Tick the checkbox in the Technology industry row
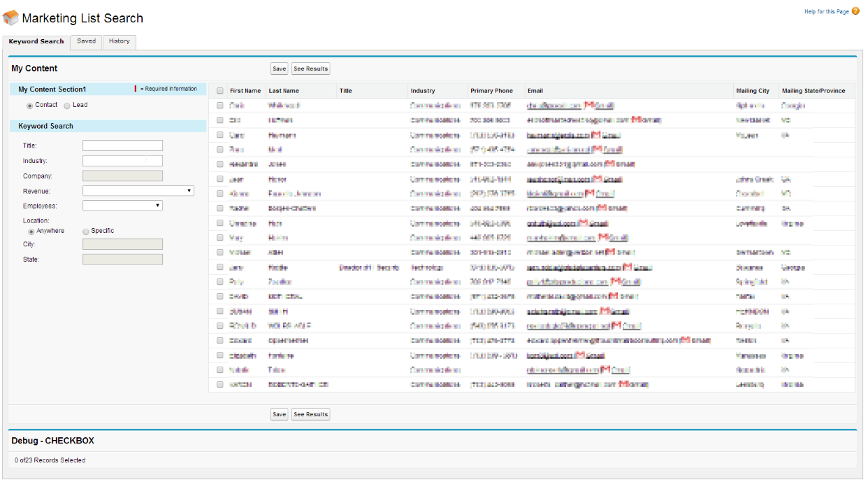 (x=220, y=267)
